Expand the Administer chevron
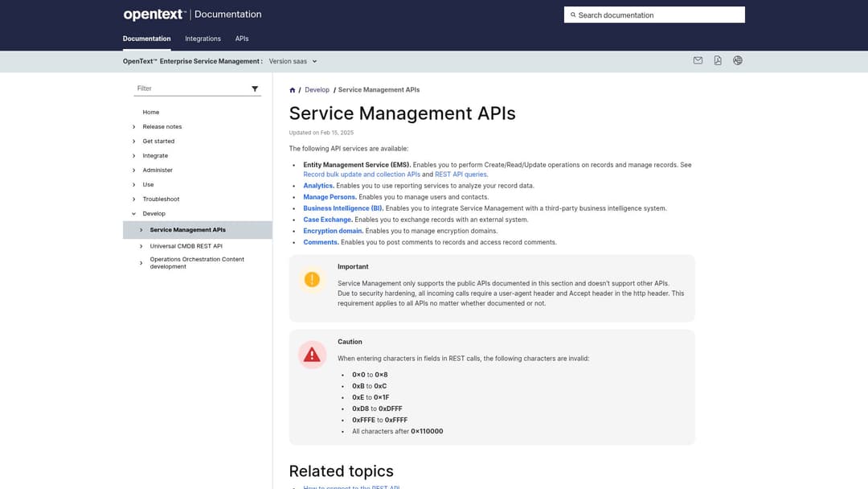This screenshot has height=489, width=868. coord(134,170)
